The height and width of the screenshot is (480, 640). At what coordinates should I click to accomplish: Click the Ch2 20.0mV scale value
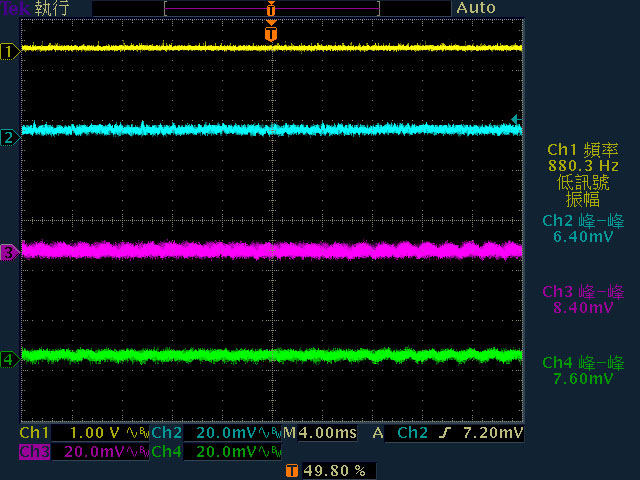pos(226,433)
